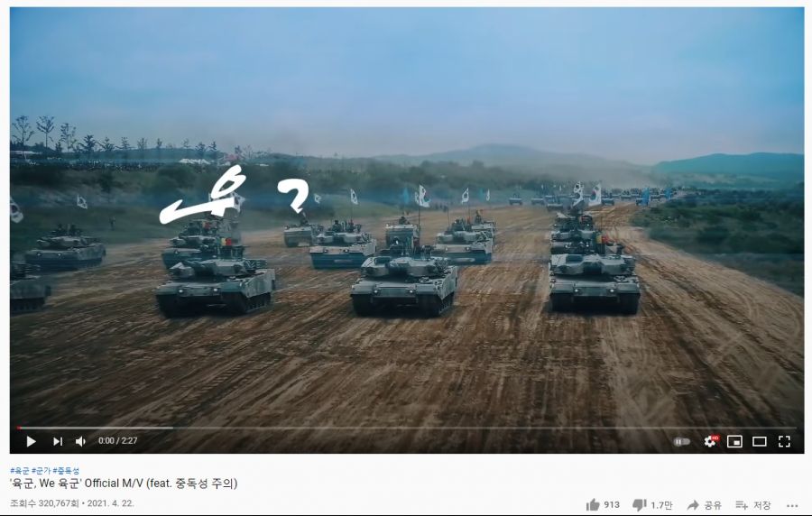Click the video title '육군, We 육군'

tap(124, 484)
